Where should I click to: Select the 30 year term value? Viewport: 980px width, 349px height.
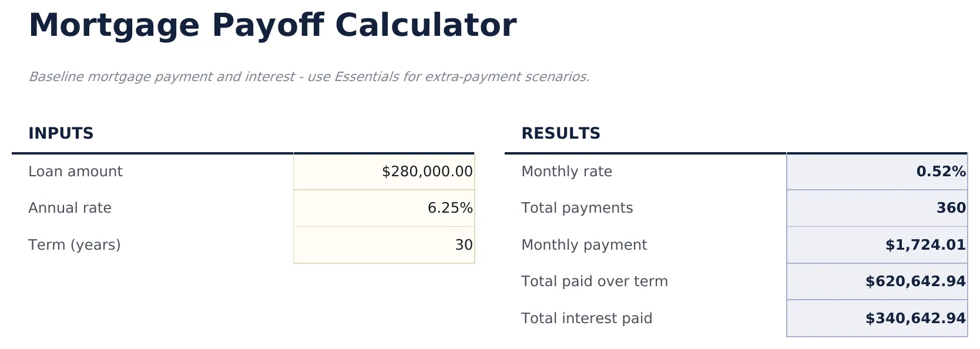pyautogui.click(x=464, y=245)
